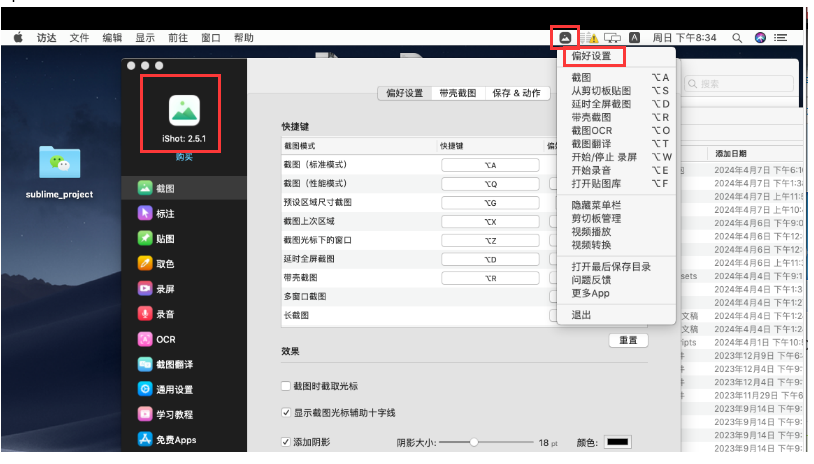Viewport: 814px width, 464px height.
Task: Open the 访达 menu
Action: pyautogui.click(x=46, y=37)
